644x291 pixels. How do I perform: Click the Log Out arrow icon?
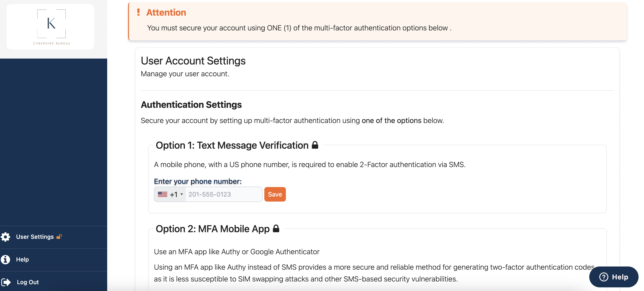[6, 282]
